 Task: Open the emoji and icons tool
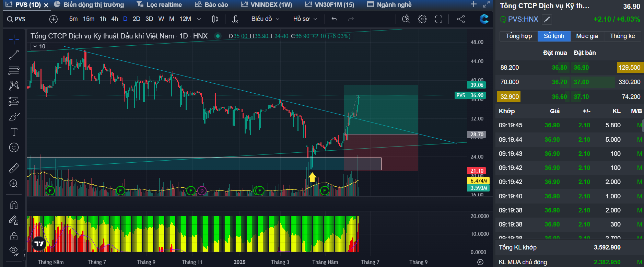[x=14, y=148]
